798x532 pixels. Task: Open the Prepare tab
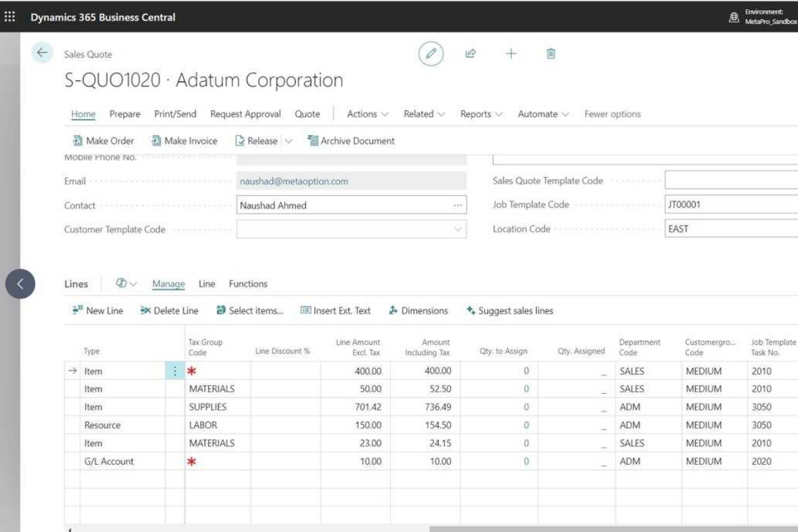click(x=125, y=114)
